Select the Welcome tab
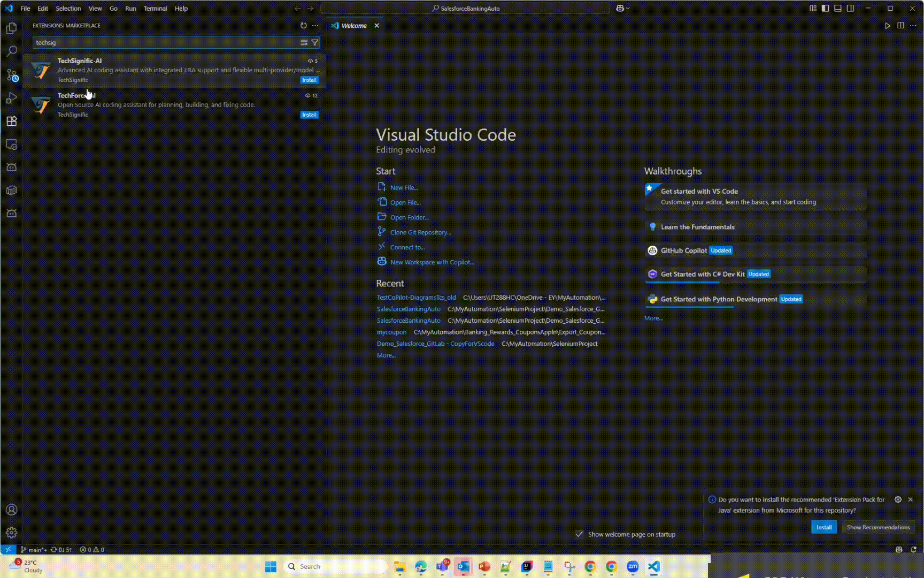 (353, 26)
